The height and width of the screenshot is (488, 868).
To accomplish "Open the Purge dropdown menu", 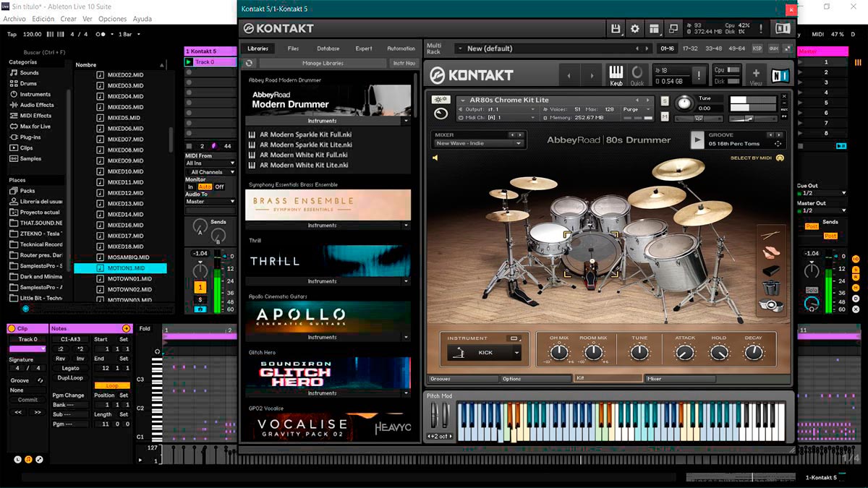I will coord(638,109).
